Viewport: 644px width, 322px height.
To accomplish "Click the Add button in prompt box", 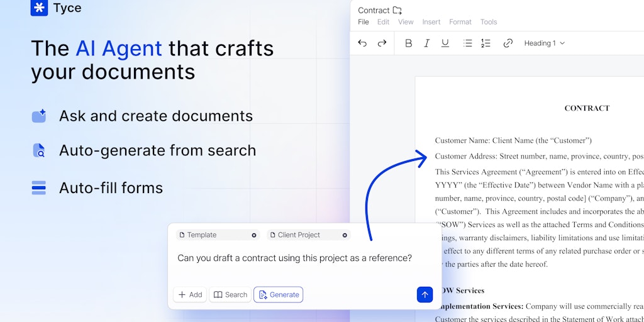I will (x=190, y=294).
